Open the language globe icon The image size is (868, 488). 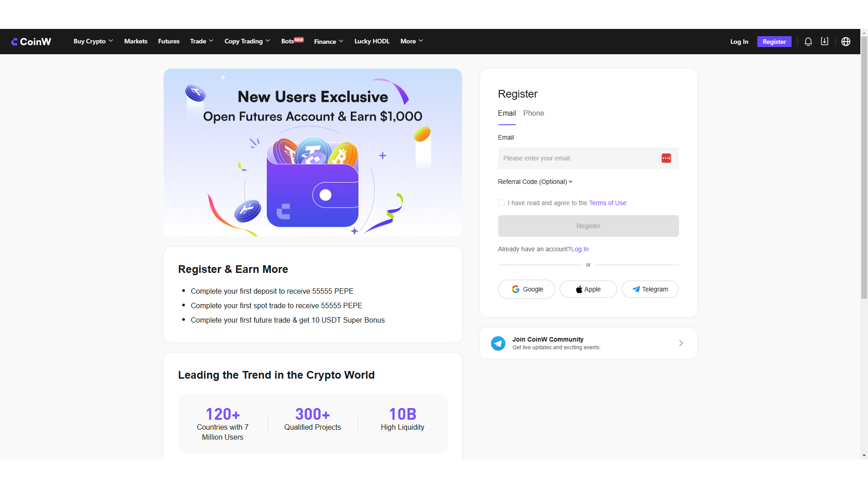tap(846, 42)
